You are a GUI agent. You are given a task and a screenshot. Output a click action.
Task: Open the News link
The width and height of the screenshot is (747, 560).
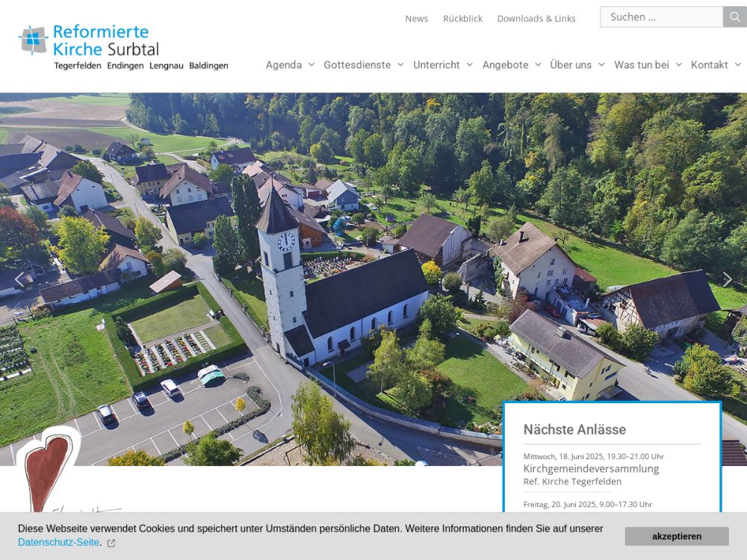point(416,19)
